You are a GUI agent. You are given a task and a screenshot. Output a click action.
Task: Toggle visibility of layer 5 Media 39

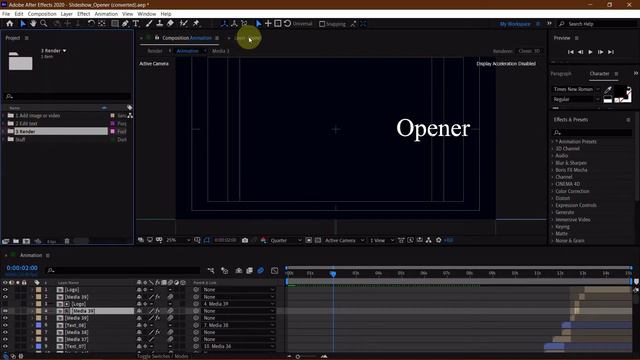click(x=5, y=318)
